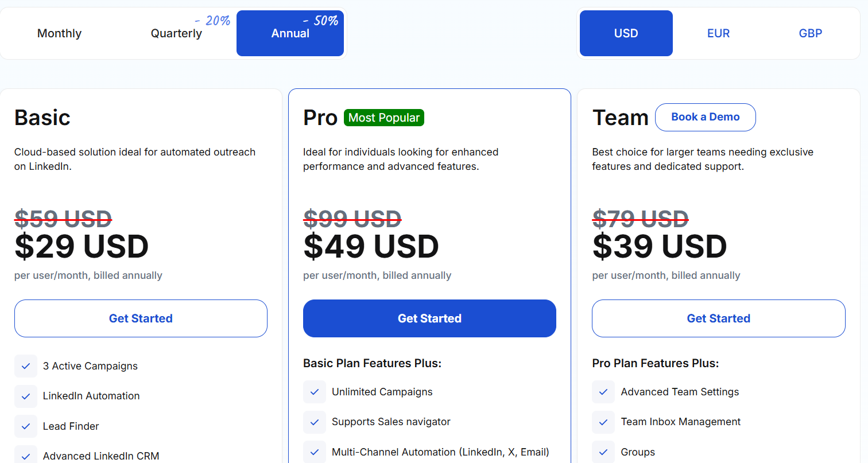
Task: Change currency to GBP
Action: click(x=811, y=33)
